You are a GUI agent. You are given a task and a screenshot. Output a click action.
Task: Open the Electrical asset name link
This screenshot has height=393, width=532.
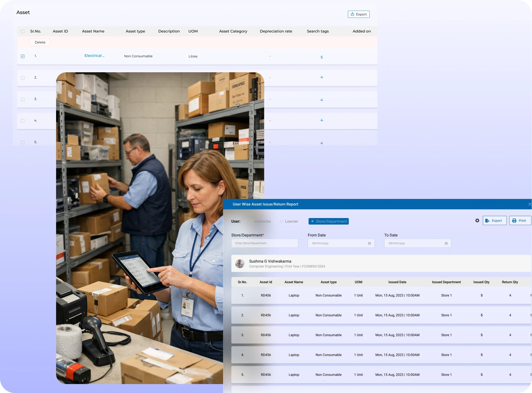(x=94, y=56)
